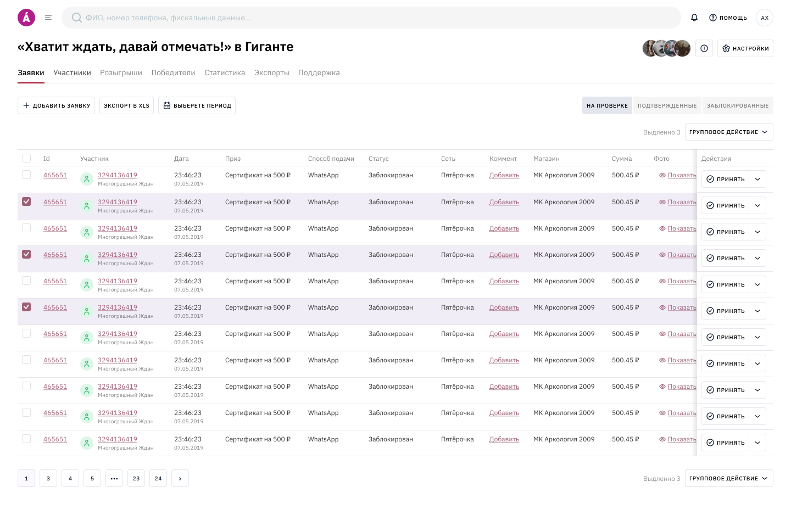The width and height of the screenshot is (791, 532).
Task: Click the info icon beside Настройки
Action: 704,48
